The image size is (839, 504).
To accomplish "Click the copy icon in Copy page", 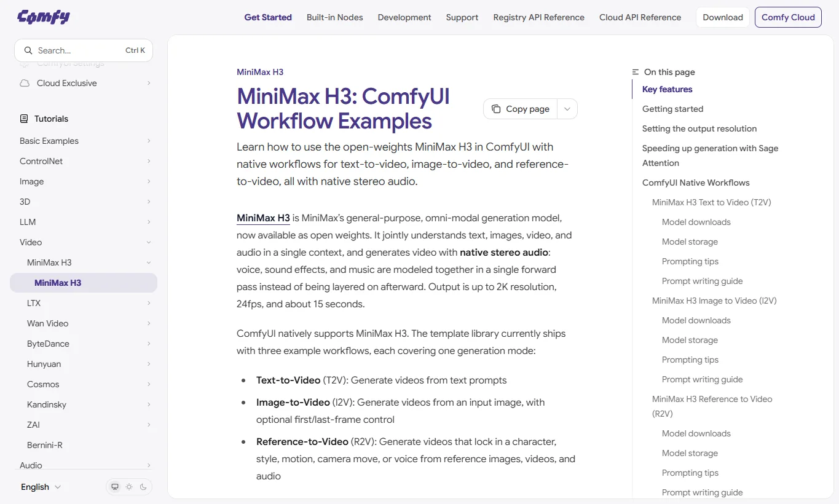I will pyautogui.click(x=496, y=109).
